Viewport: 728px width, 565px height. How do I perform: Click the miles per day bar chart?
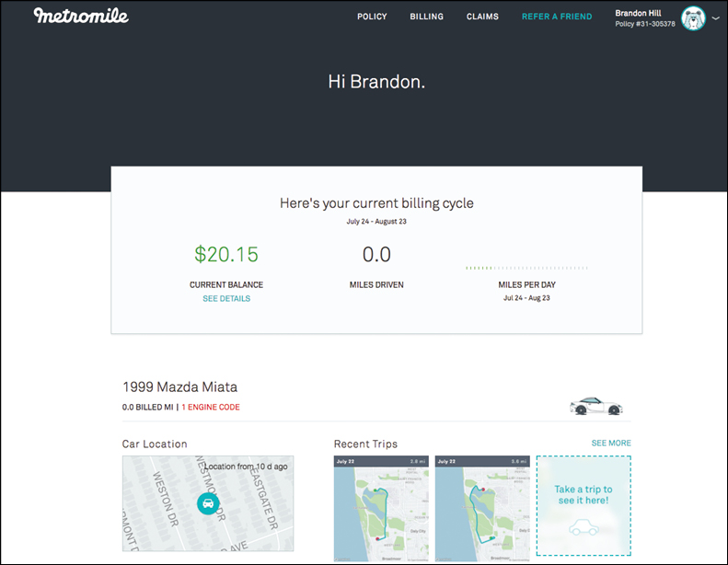(x=526, y=268)
